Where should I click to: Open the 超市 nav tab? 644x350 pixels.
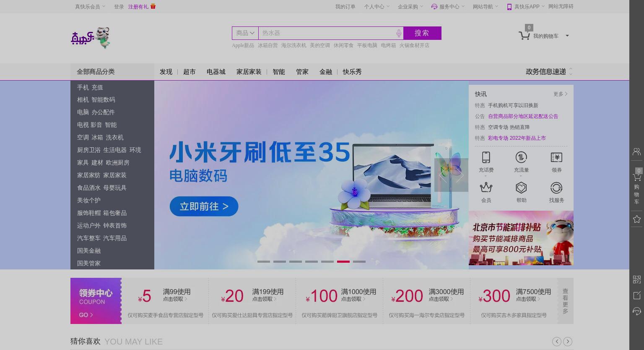[190, 72]
